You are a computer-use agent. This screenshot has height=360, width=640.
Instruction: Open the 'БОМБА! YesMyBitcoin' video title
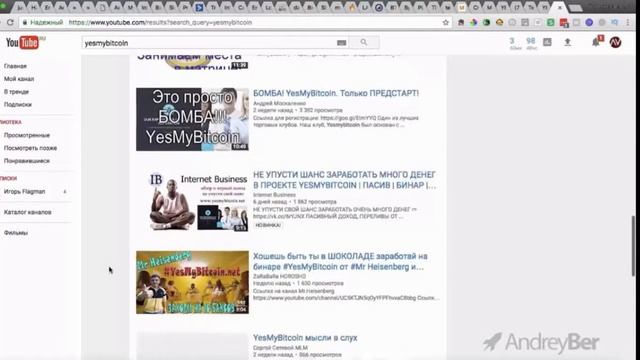point(336,93)
